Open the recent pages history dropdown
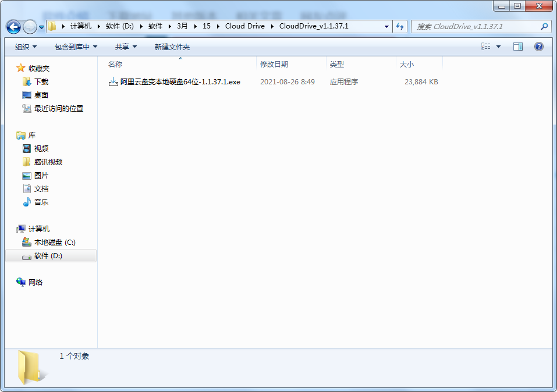The height and width of the screenshot is (392, 557). (x=41, y=27)
